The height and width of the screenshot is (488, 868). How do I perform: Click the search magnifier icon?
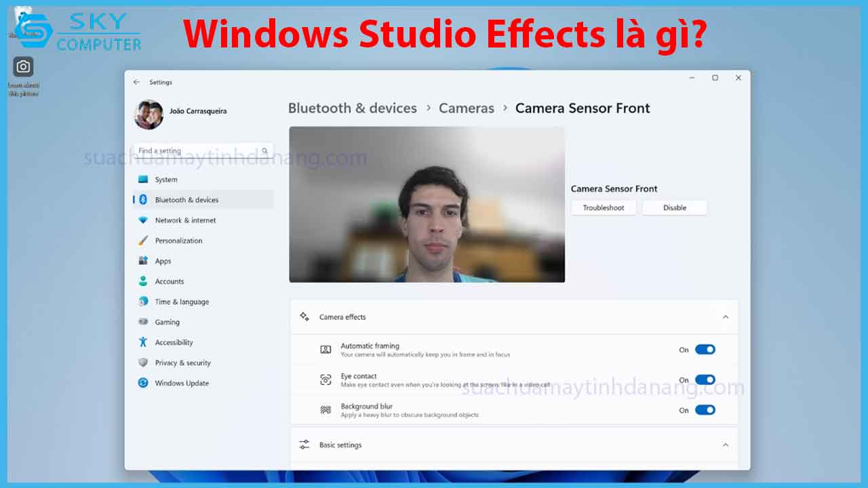(265, 151)
